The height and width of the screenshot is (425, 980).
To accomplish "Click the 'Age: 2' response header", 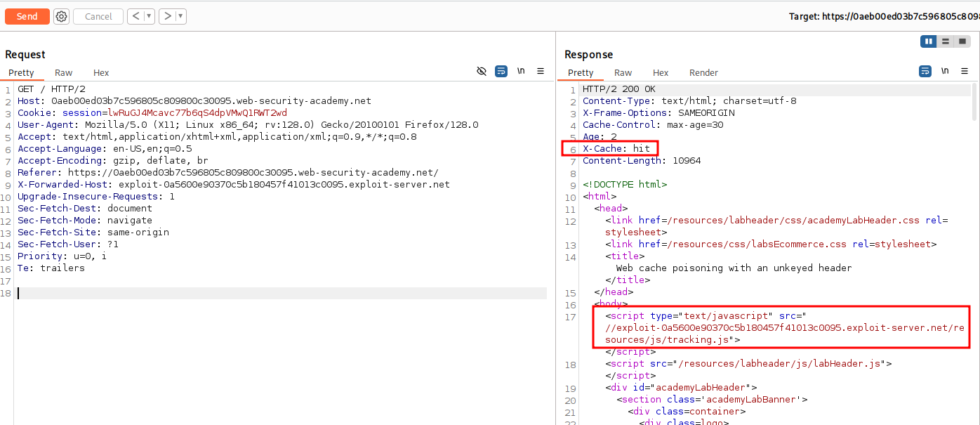I will click(x=600, y=137).
